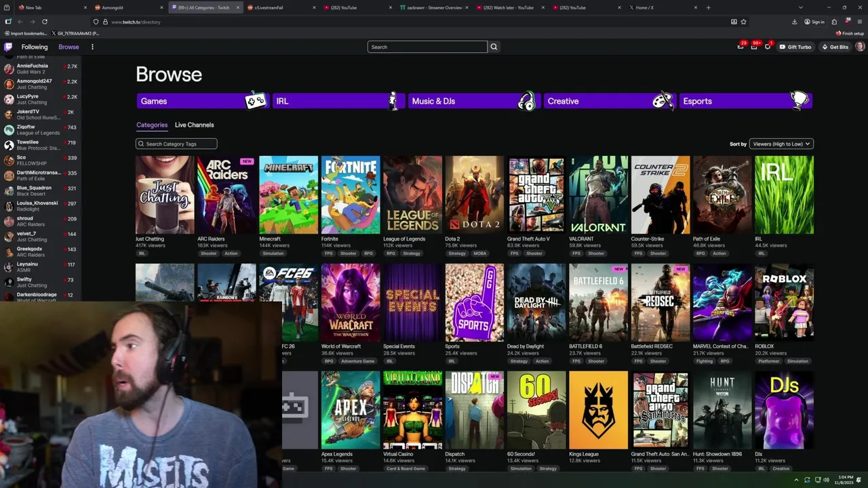Open the Esports category banner
Viewport: 868px width, 488px height.
(745, 101)
